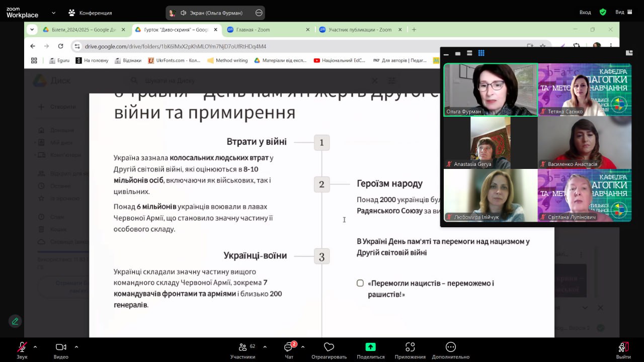Select Ольга Фурман's video thumbnail
Screen dimensions: 644x362
pyautogui.click(x=491, y=89)
